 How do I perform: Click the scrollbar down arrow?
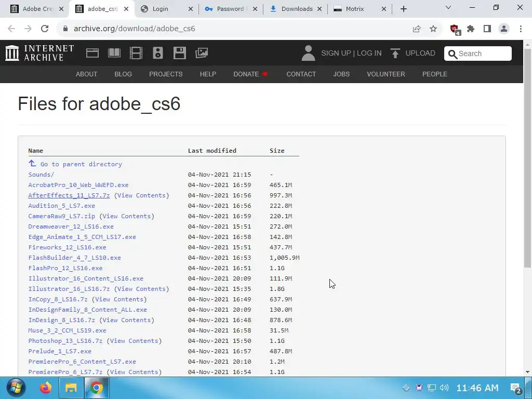click(x=528, y=372)
